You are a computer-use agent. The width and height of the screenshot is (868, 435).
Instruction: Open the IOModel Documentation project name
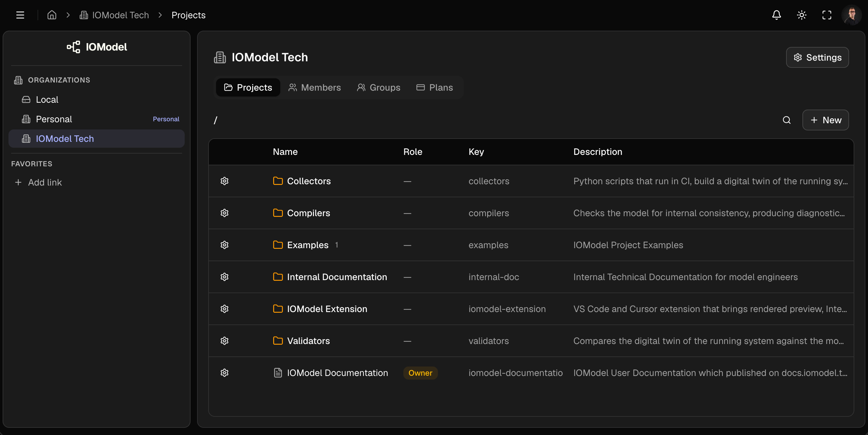tap(337, 373)
